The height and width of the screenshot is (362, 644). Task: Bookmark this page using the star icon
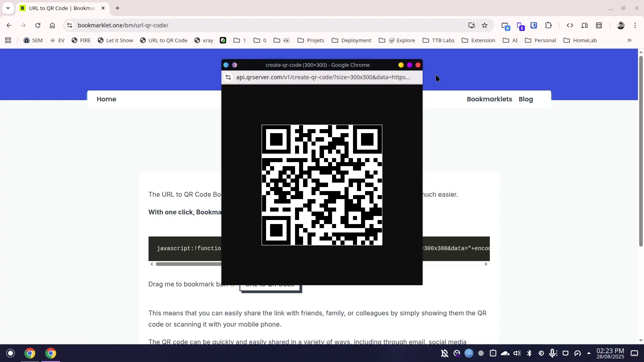[485, 25]
